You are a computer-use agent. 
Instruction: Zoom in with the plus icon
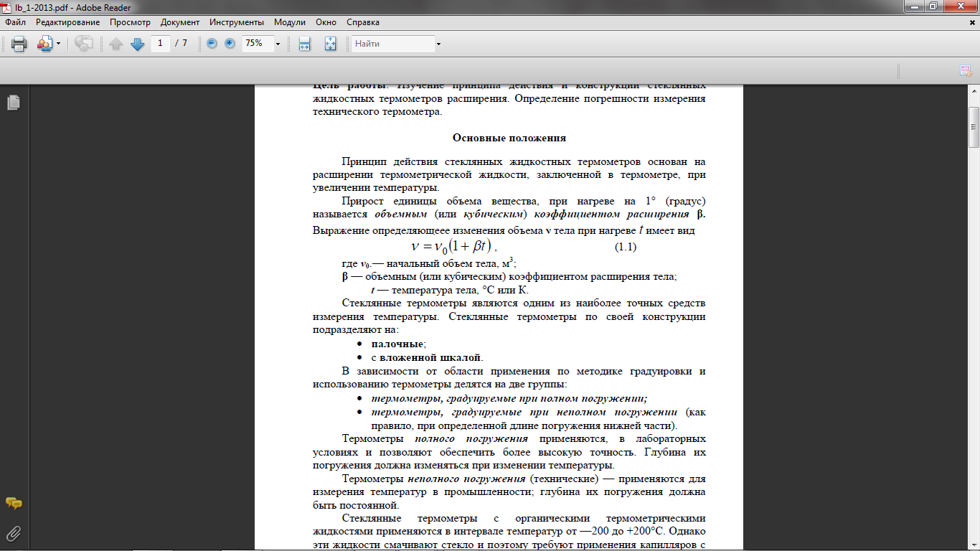tap(230, 43)
